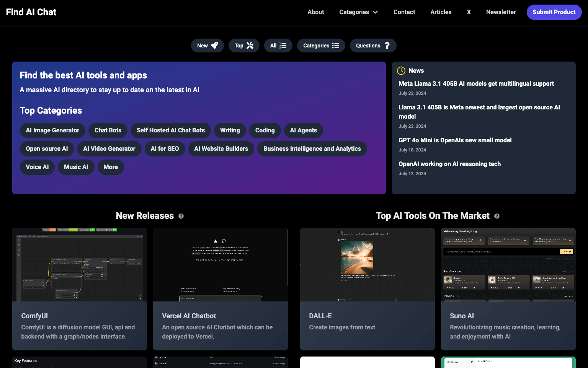Open the About page

[316, 12]
